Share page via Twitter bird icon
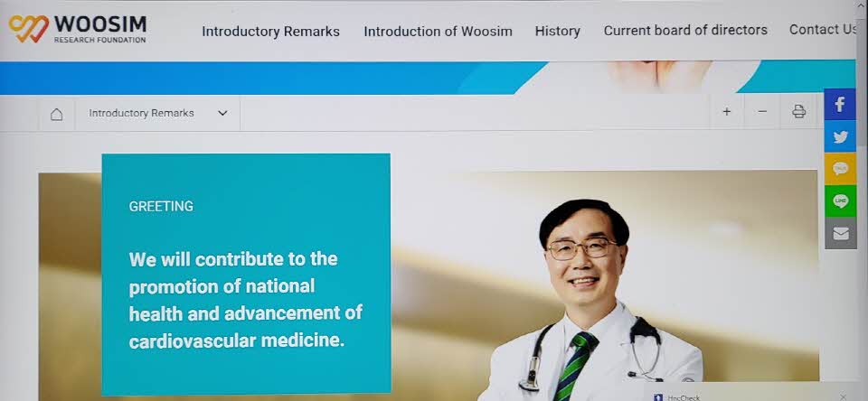The height and width of the screenshot is (401, 868). [840, 136]
